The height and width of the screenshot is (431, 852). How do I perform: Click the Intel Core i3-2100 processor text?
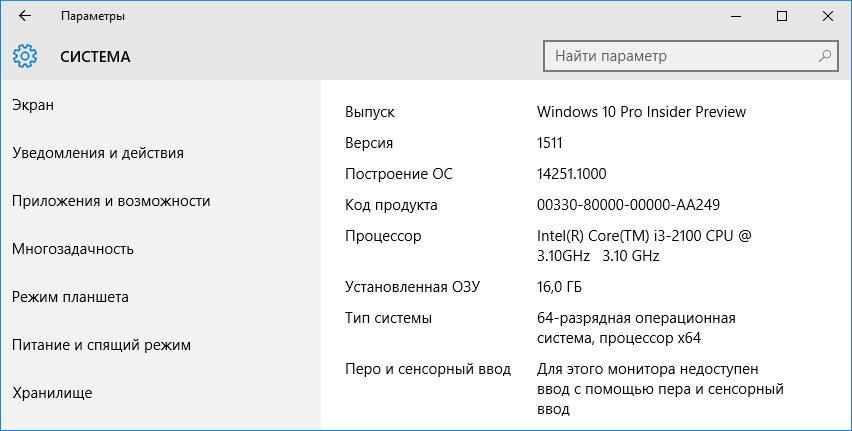[x=644, y=246]
